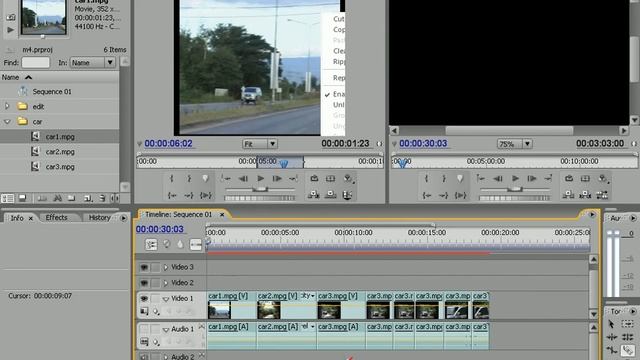Viewport: 640px width, 360px height.
Task: Toggle Snap in the Timeline panel
Action: pyautogui.click(x=151, y=244)
